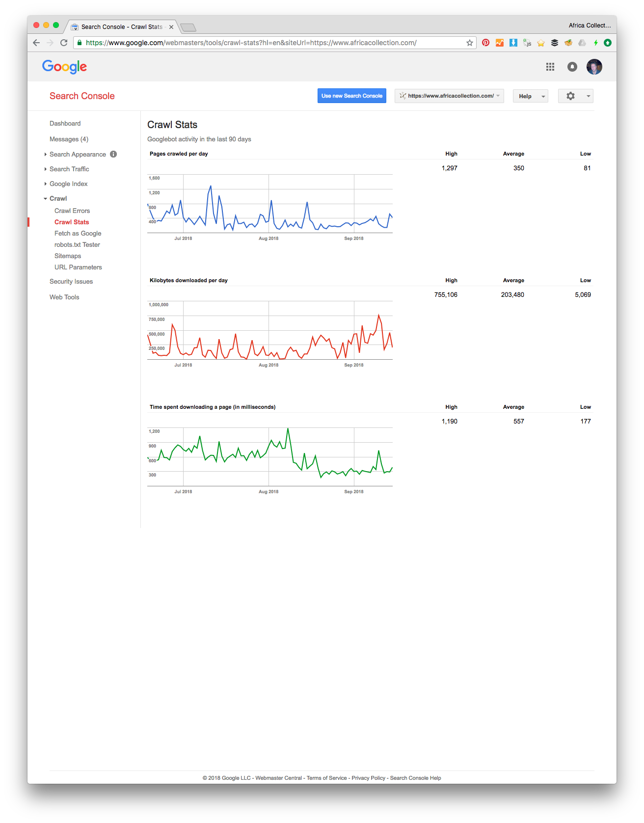Click the Pinterest extension icon

tap(485, 43)
